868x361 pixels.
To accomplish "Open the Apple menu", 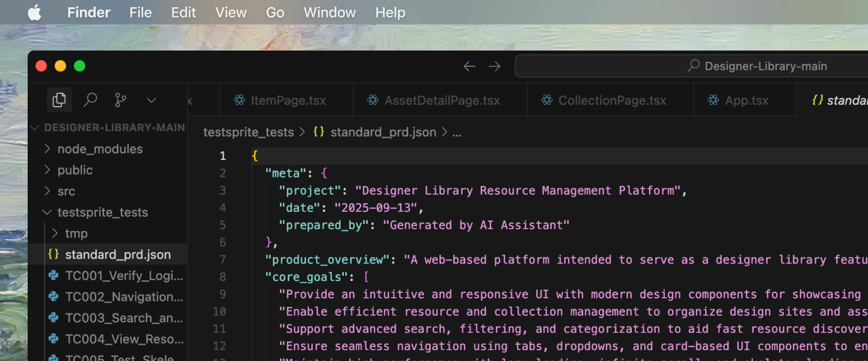I will 34,13.
